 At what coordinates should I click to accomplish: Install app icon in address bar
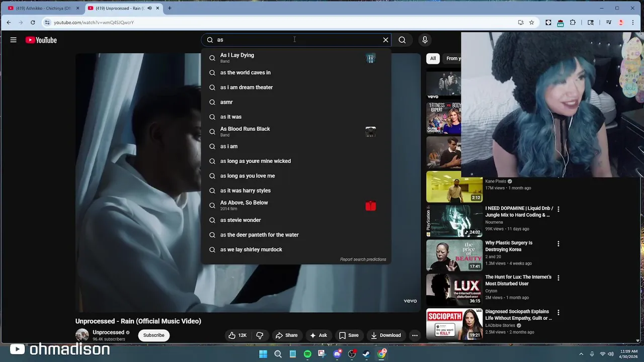(521, 22)
